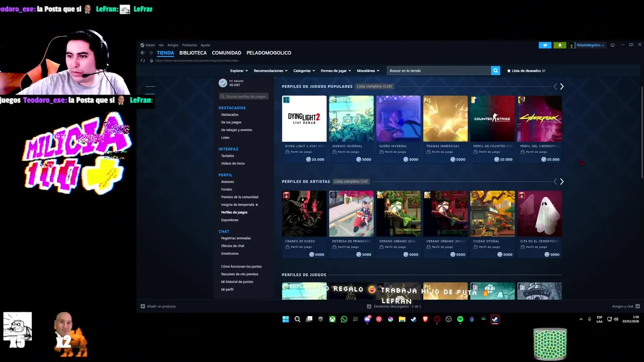
Task: Expand the Miscelánea dropdown
Action: point(368,71)
